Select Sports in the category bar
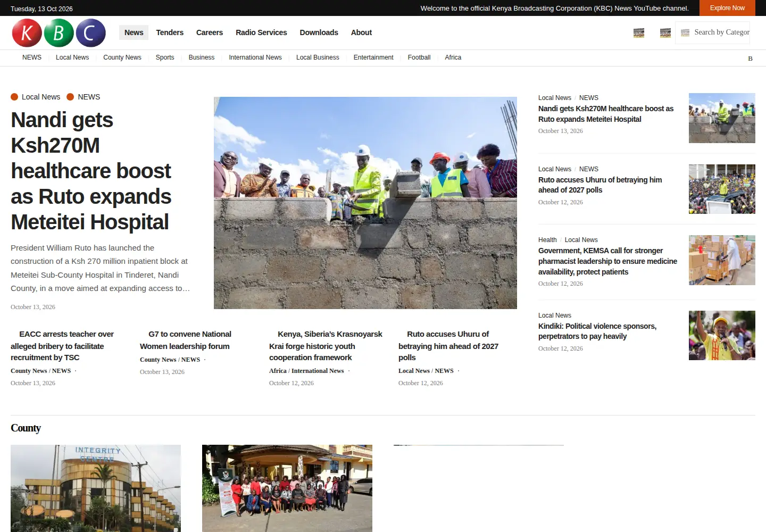766x532 pixels. [165, 57]
